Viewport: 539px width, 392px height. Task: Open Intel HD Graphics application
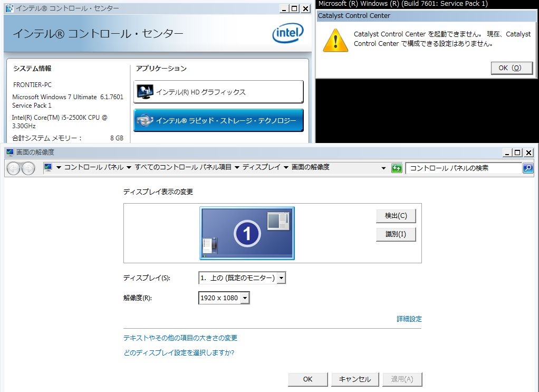pos(218,92)
